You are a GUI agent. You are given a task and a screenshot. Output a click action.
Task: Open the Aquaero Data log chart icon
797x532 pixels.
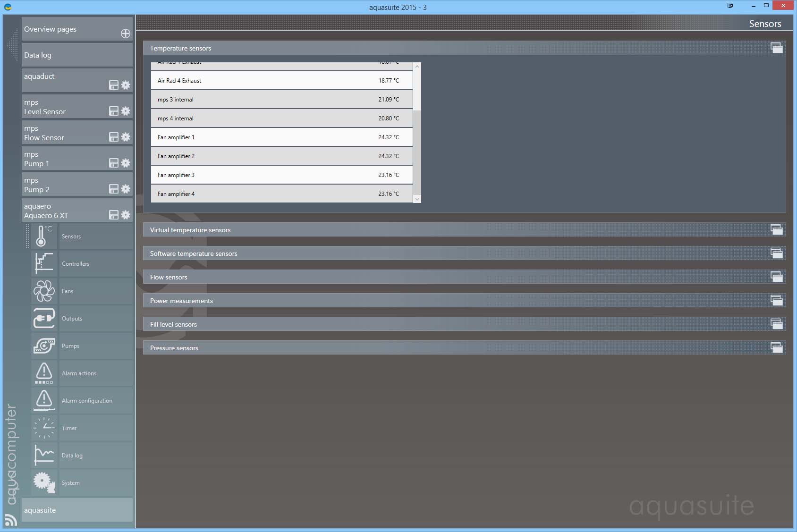coord(44,455)
